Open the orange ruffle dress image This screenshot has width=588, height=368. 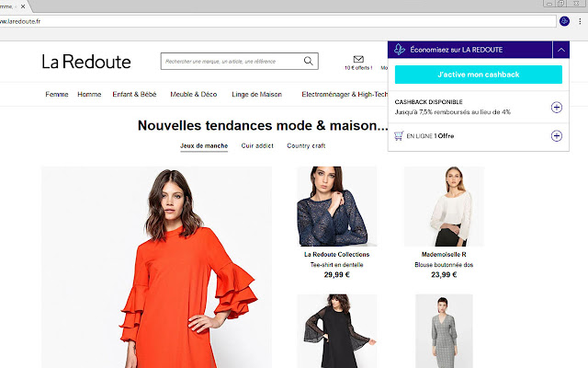156,268
